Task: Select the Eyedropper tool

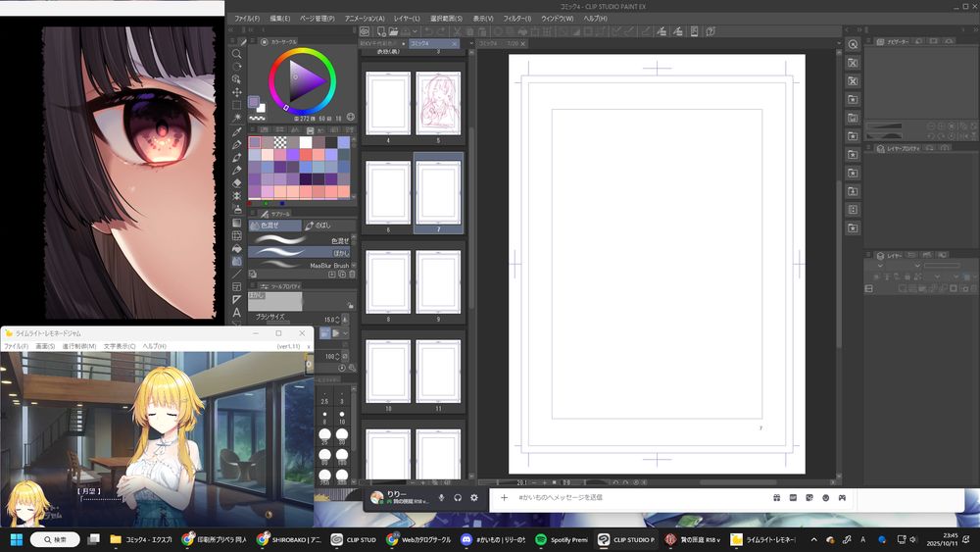Action: coord(236,132)
